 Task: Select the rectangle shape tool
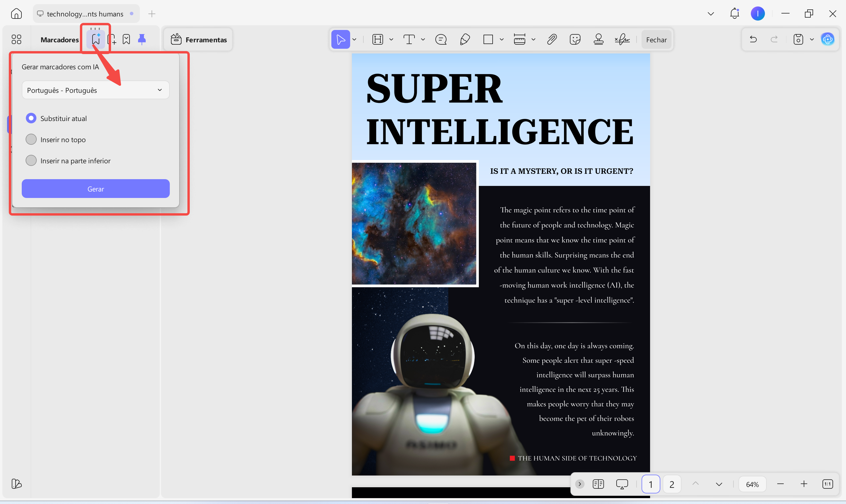coord(488,40)
